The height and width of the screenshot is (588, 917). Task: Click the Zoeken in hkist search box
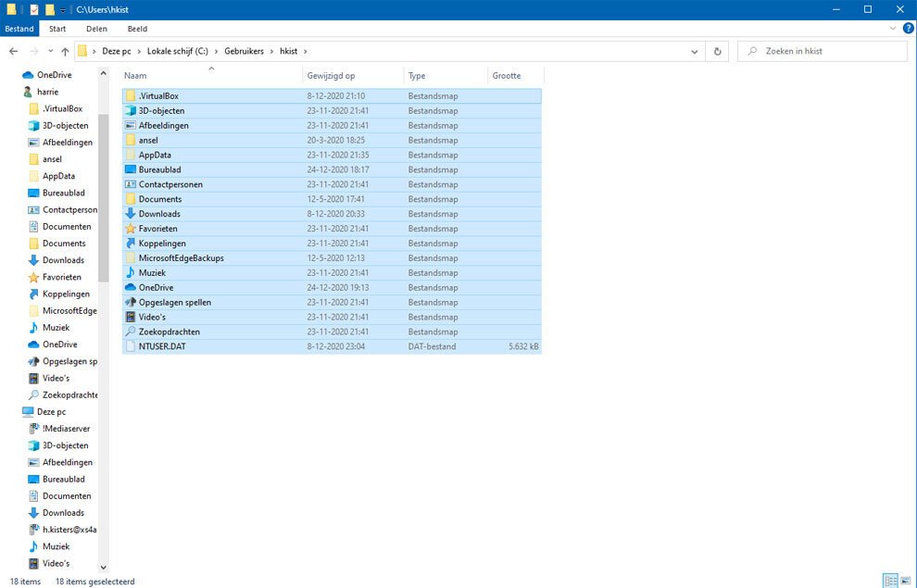[x=823, y=52]
